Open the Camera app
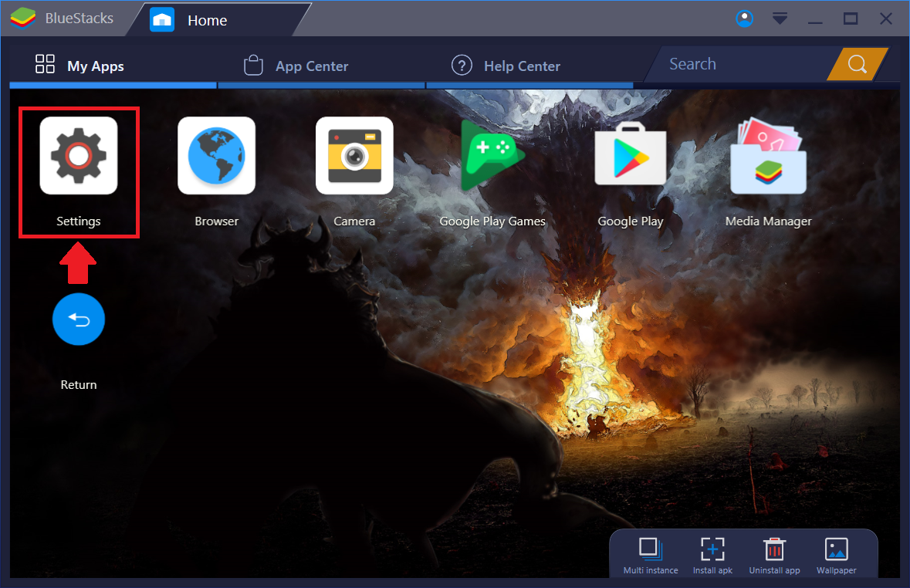 [354, 156]
